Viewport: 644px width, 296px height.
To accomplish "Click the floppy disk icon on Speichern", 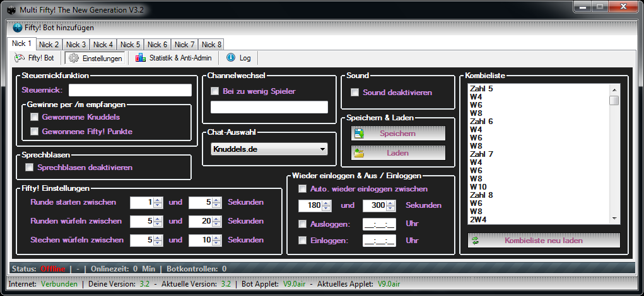I will (x=360, y=134).
